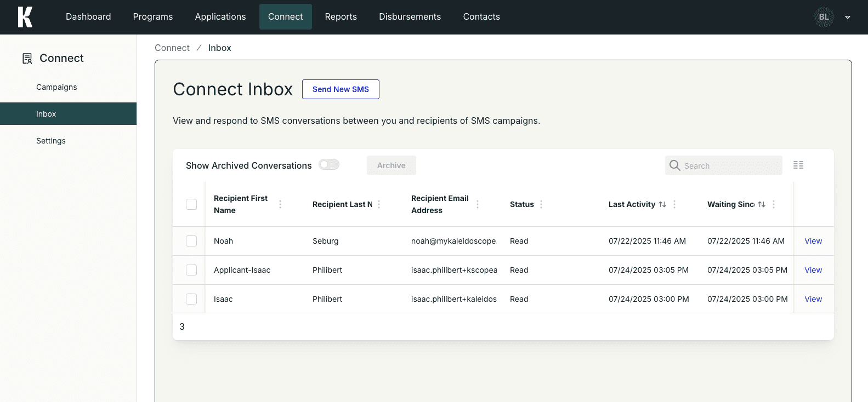Expand the account dropdown arrow
Viewport: 868px width, 402px height.
[x=847, y=18]
